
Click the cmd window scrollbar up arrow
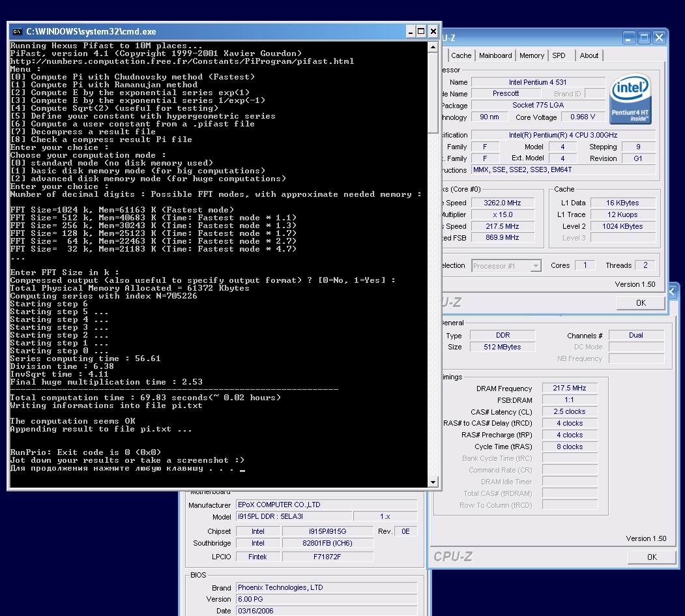433,47
